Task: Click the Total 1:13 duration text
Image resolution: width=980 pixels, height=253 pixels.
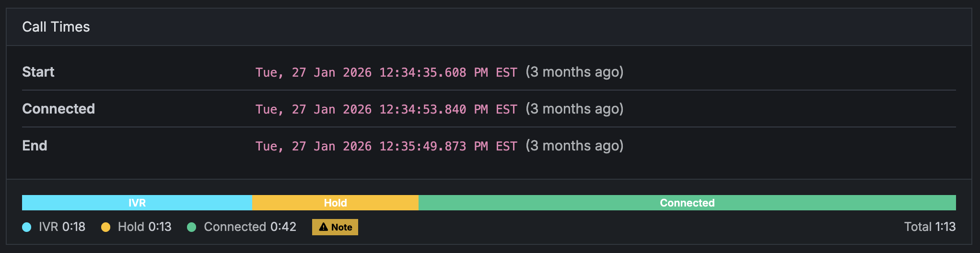Action: click(930, 227)
